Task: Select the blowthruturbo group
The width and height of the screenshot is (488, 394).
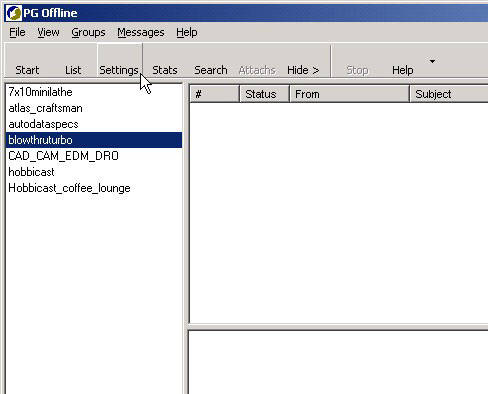Action: 94,140
